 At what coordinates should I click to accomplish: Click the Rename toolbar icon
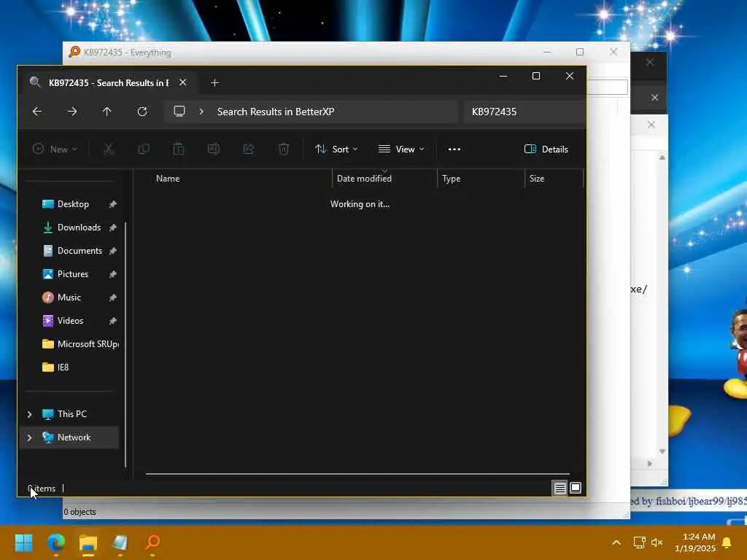coord(214,149)
